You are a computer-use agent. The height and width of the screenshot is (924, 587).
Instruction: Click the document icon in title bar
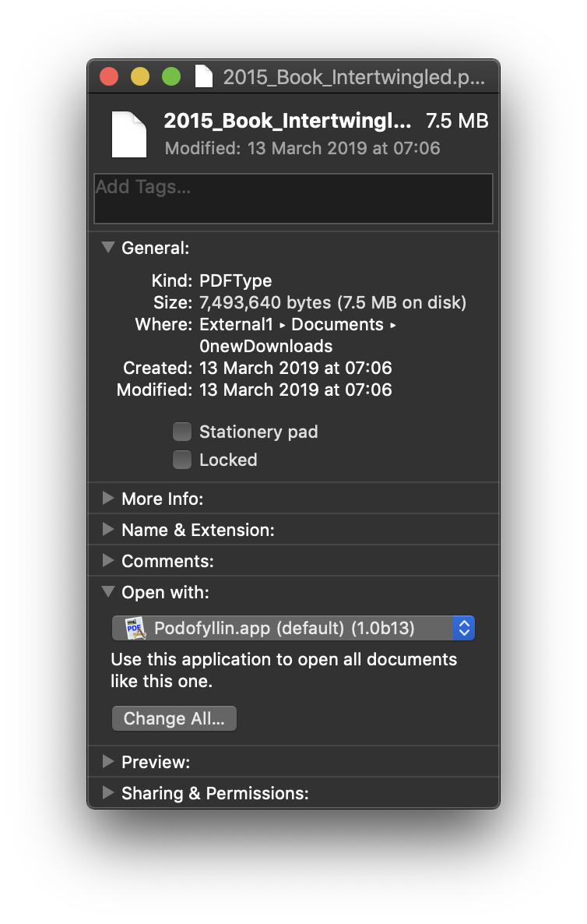click(x=204, y=76)
